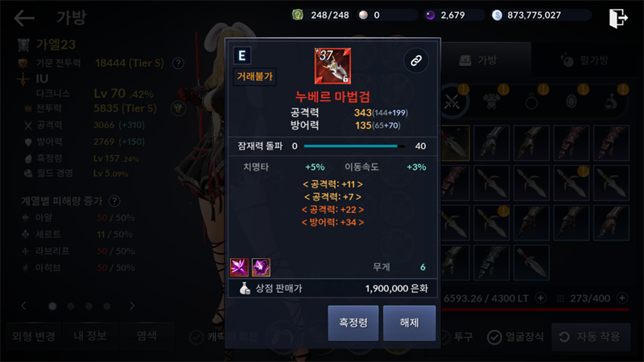Click the first pink crystal gem icon
644x362 pixels.
[239, 268]
